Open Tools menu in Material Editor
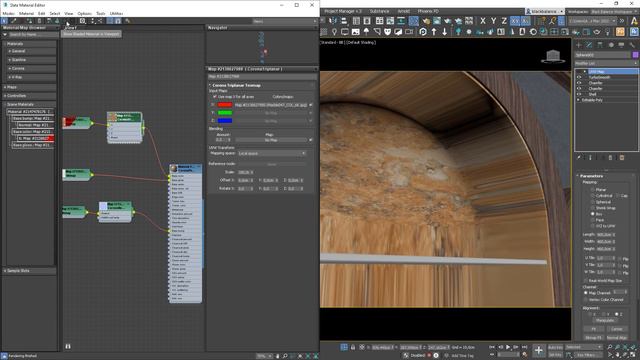640x360 pixels. 100,13
